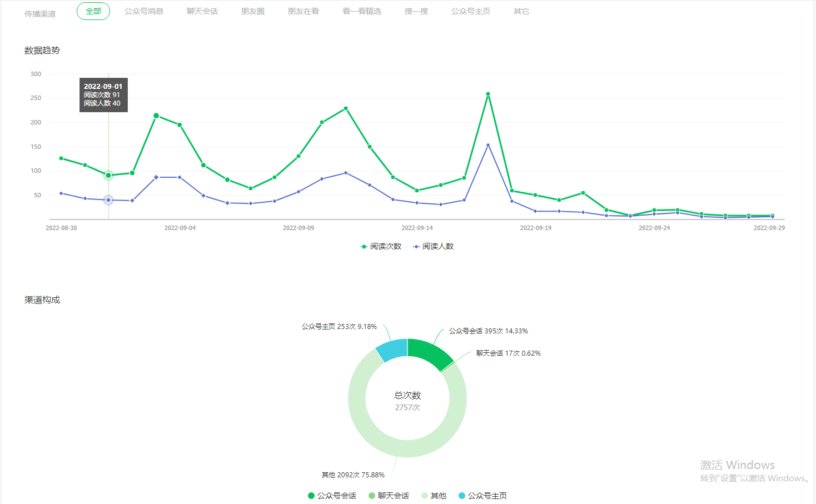The height and width of the screenshot is (504, 816).
Task: Click the 2022-09-04 x-axis date label
Action: (180, 228)
